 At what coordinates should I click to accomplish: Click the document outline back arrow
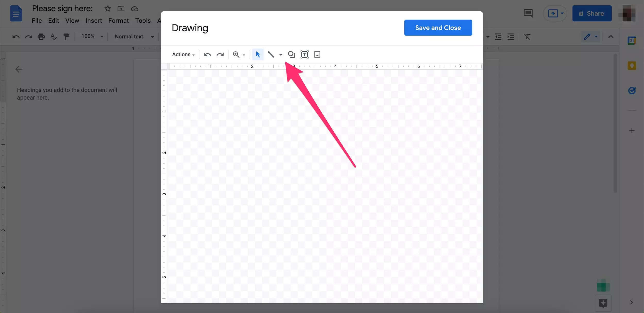pyautogui.click(x=19, y=69)
